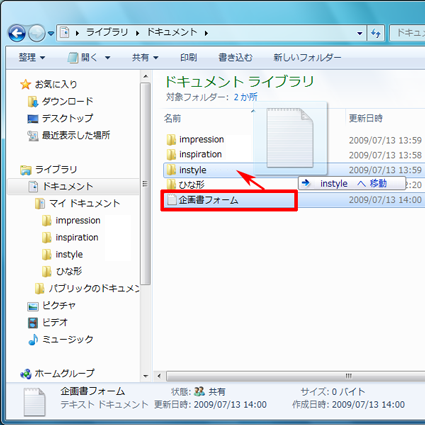Click the 2 か所 locations link
This screenshot has height=425, width=425.
tap(245, 97)
